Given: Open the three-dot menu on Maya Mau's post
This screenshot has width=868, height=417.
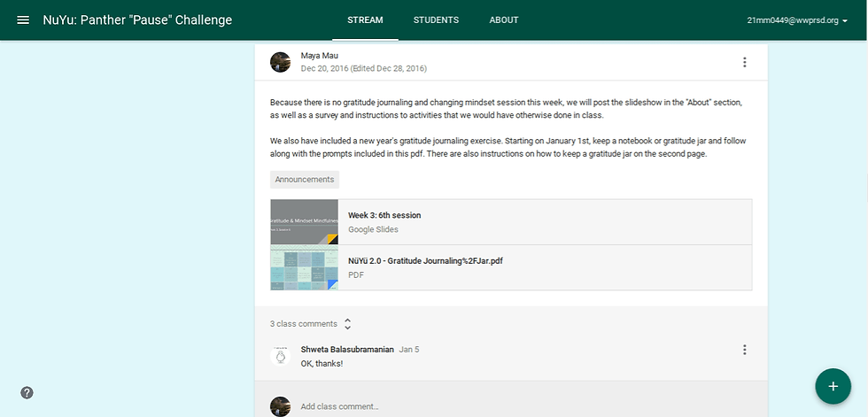Looking at the screenshot, I should [745, 62].
